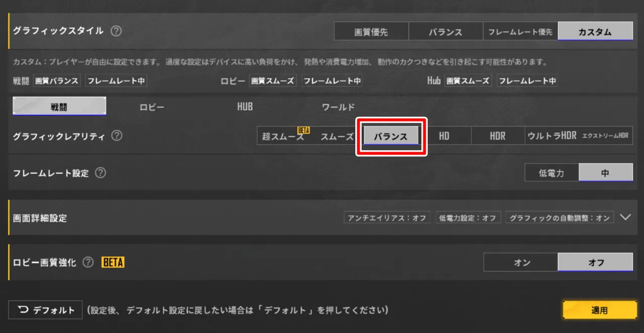Click the yellow BETA badge beside ロビー画質強化
This screenshot has height=333, width=644.
click(x=113, y=262)
